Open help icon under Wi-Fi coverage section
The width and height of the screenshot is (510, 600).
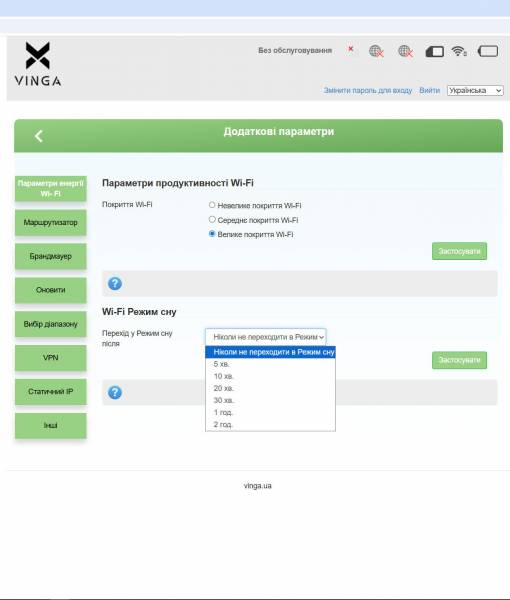pyautogui.click(x=115, y=284)
